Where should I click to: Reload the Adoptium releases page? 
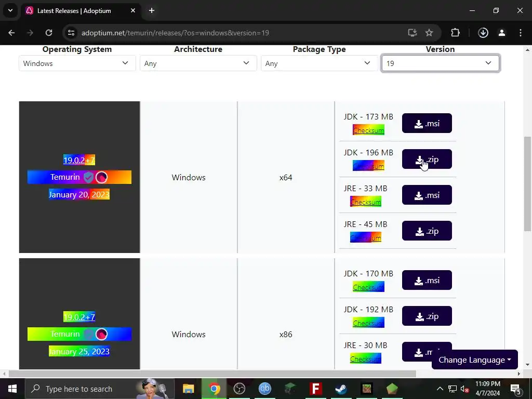pyautogui.click(x=49, y=33)
